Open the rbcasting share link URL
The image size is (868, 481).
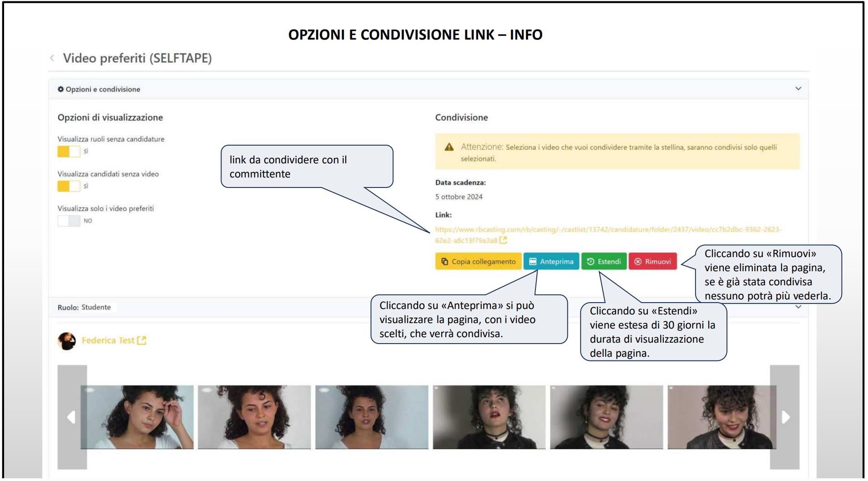tap(608, 235)
